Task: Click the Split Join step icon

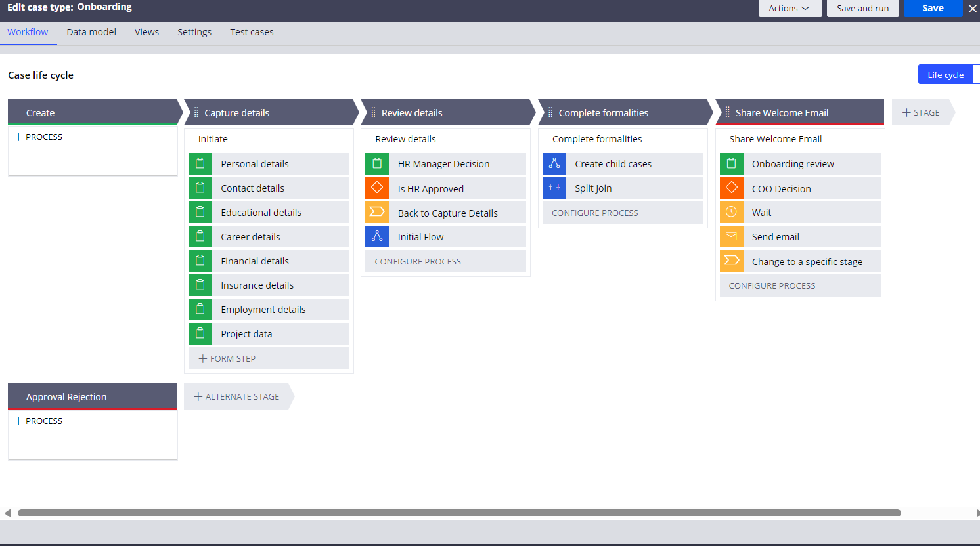Action: (x=554, y=188)
